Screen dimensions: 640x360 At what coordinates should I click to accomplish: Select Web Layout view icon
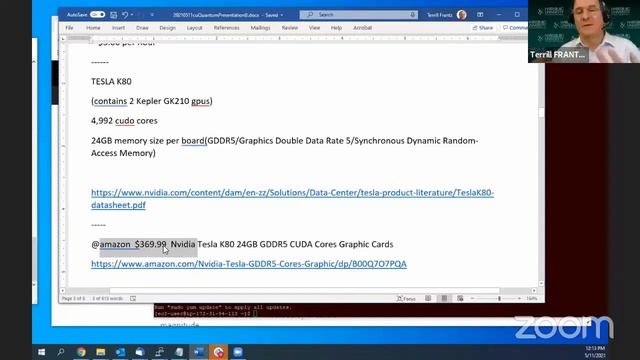(460, 299)
